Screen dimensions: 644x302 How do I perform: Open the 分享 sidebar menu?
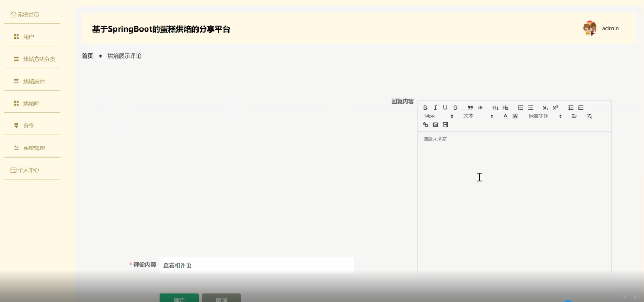coord(33,125)
